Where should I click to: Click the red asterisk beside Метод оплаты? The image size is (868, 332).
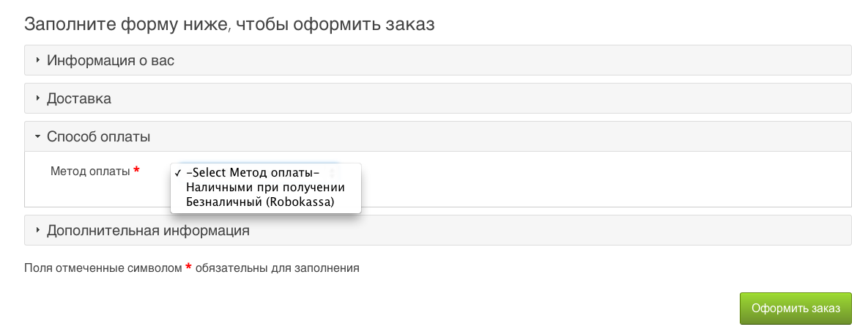(x=137, y=170)
